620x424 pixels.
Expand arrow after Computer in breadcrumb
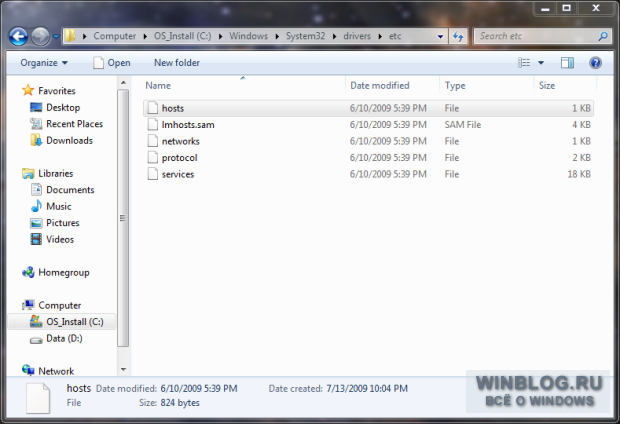click(x=145, y=36)
